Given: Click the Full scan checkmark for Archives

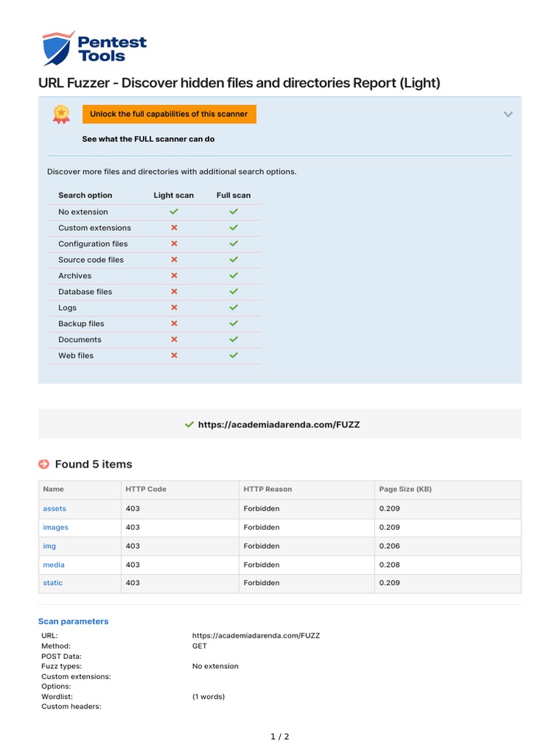Looking at the screenshot, I should [x=233, y=276].
